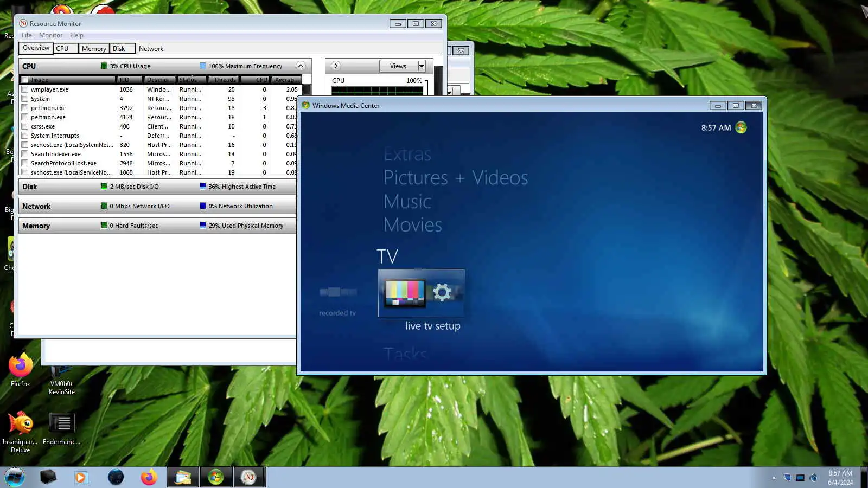Select TV heading in Media Center
Screen dimensions: 868x488
387,256
